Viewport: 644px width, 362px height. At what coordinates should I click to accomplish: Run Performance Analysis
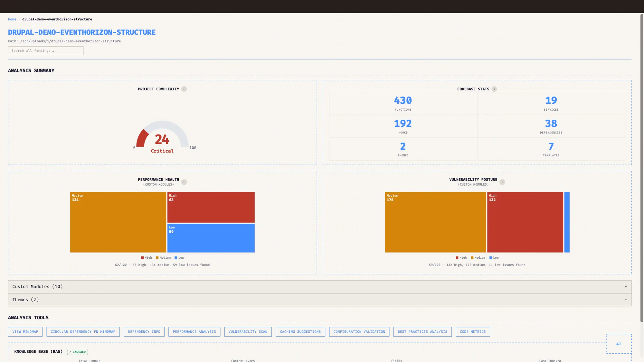pos(194,332)
